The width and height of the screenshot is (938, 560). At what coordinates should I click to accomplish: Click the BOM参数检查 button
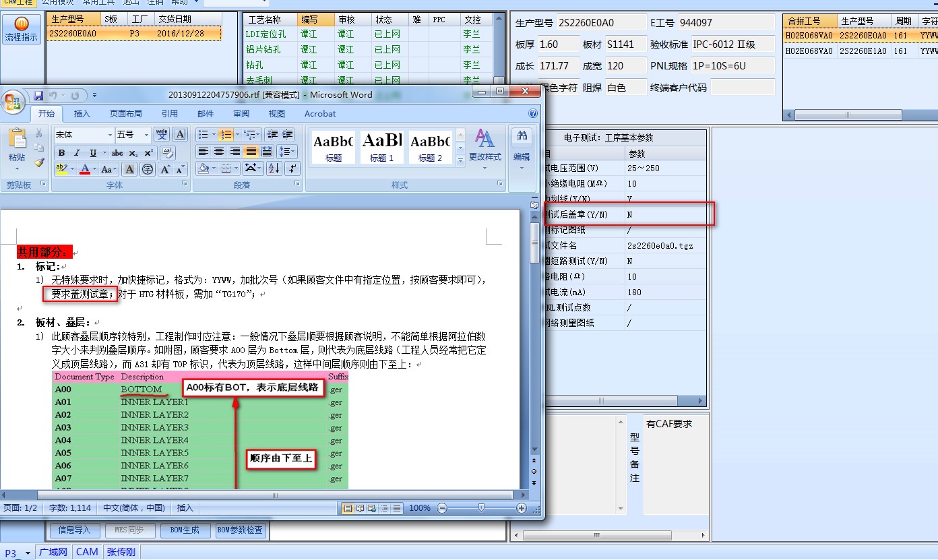[241, 530]
